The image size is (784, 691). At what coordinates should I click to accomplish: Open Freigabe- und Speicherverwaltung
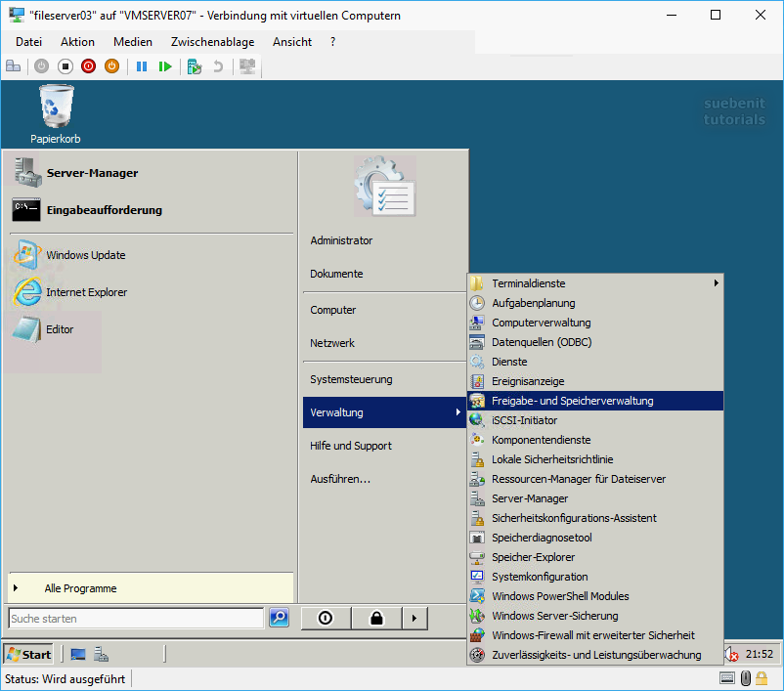click(x=595, y=401)
